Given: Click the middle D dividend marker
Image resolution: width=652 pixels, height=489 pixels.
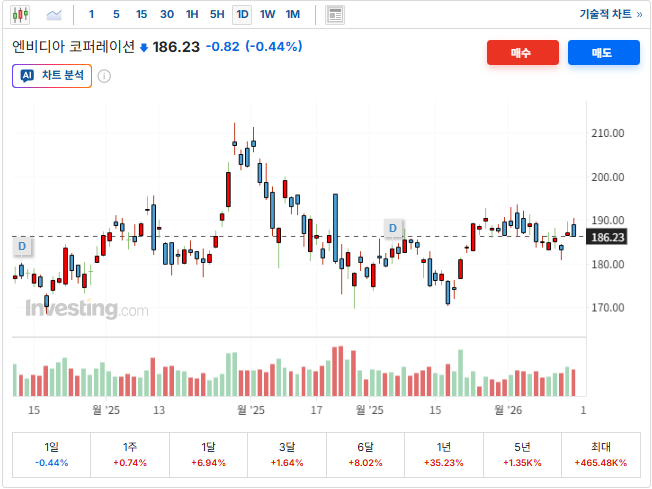Looking at the screenshot, I should click(x=393, y=228).
